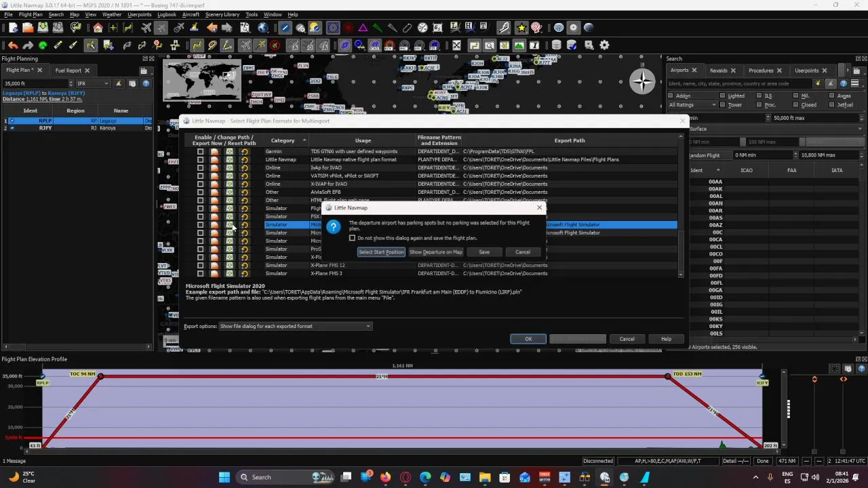Screen dimensions: 868x488
Task: Open the IFR flight type dropdown
Action: point(93,83)
